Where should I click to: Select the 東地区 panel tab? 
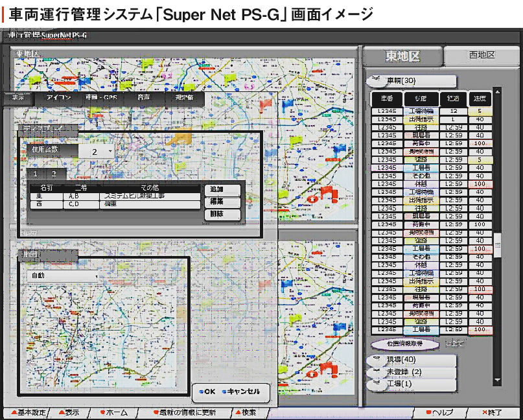coord(402,56)
